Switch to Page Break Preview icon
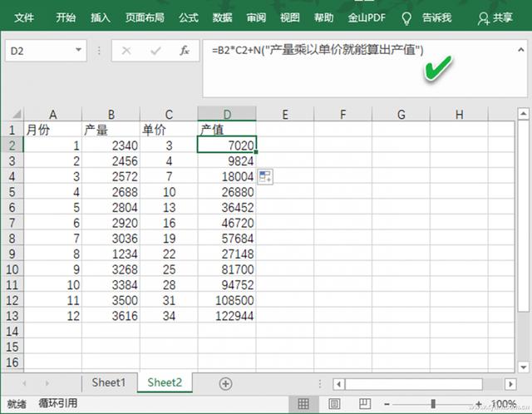The image size is (532, 414). click(x=365, y=404)
